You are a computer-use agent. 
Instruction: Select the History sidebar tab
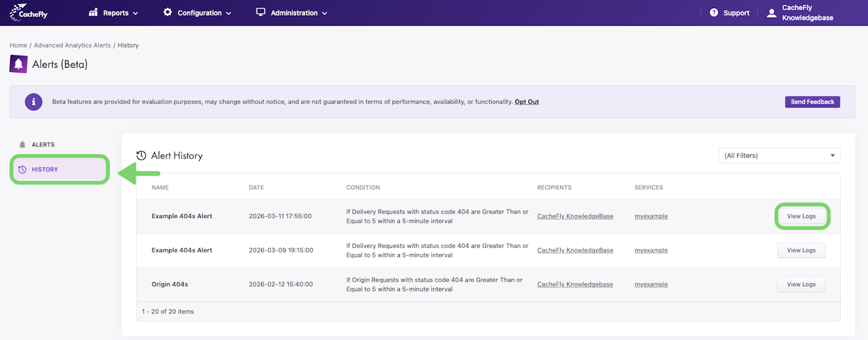pyautogui.click(x=60, y=169)
